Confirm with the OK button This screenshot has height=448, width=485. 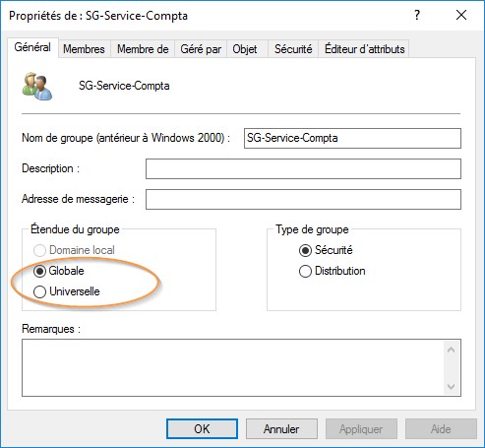coord(202,428)
